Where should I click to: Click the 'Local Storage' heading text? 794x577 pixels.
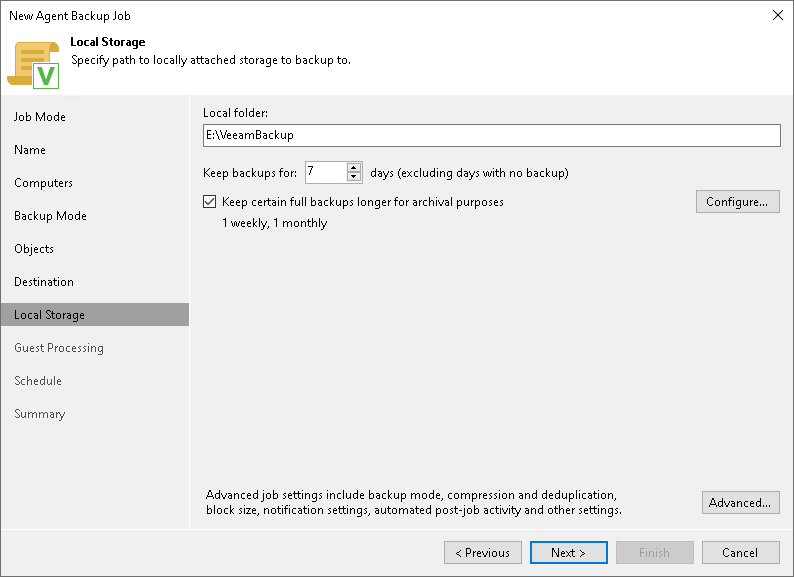pyautogui.click(x=108, y=42)
